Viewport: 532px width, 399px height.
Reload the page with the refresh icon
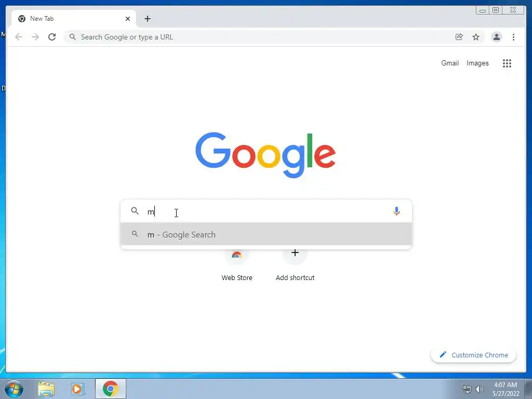click(x=52, y=37)
